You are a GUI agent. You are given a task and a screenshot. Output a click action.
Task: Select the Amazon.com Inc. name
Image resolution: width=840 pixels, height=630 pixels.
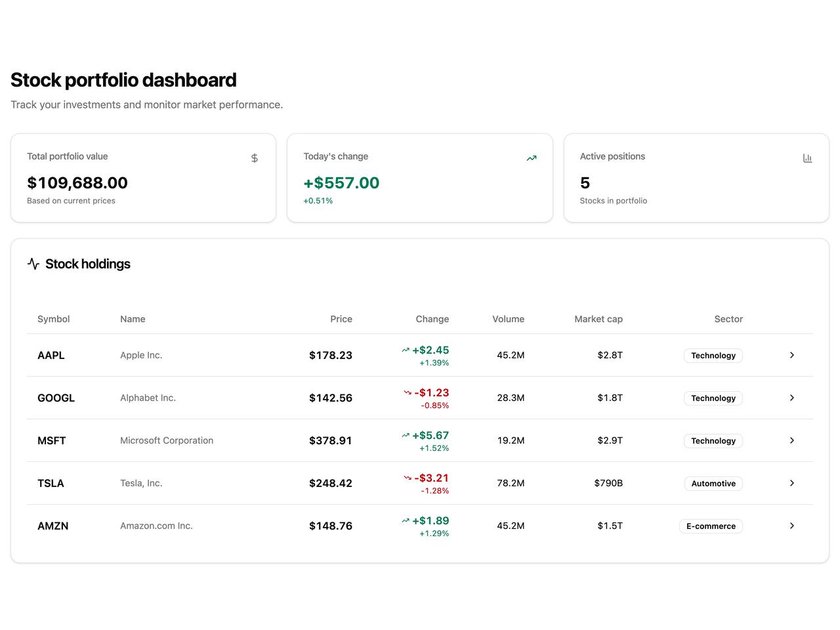click(156, 526)
